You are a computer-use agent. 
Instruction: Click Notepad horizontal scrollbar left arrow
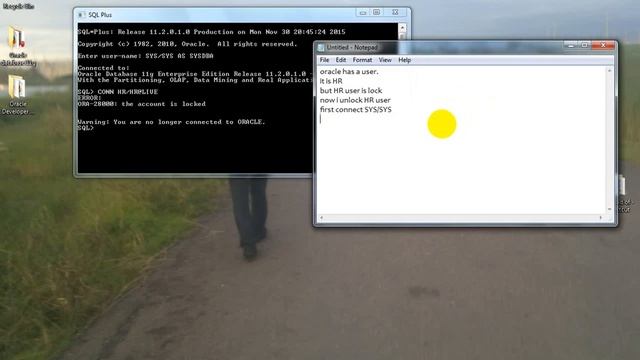pyautogui.click(x=322, y=218)
